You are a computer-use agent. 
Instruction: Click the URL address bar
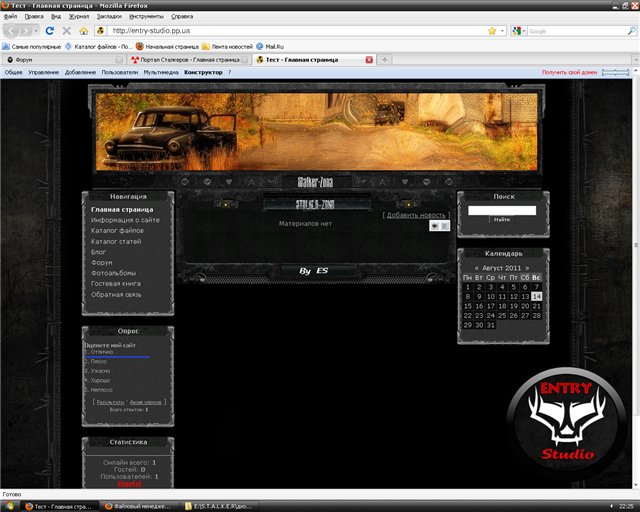[x=298, y=31]
